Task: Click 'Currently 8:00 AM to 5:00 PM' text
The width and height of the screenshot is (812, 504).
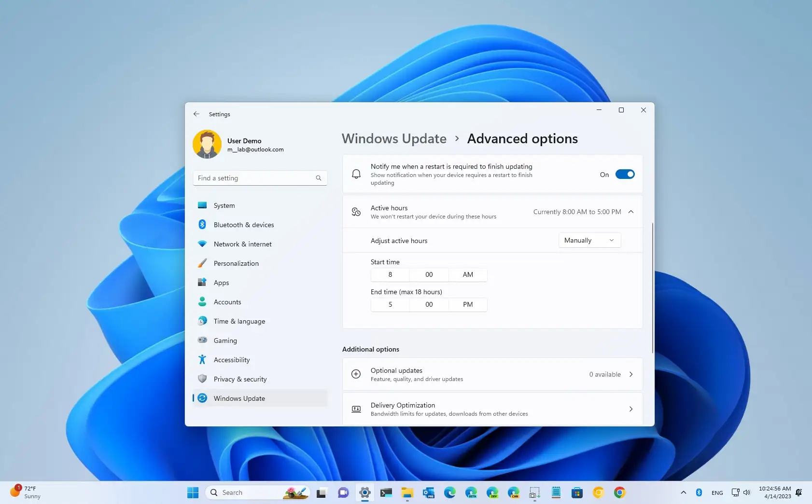Action: [577, 212]
